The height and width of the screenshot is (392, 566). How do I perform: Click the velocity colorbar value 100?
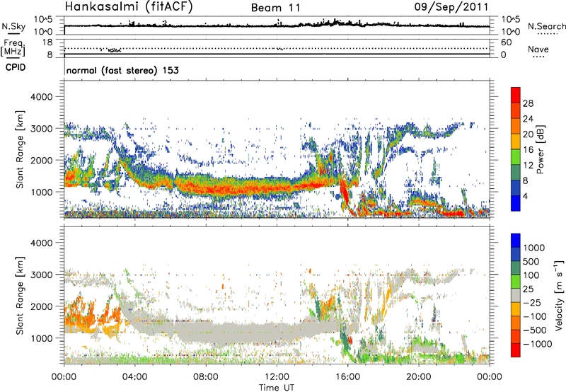[531, 275]
